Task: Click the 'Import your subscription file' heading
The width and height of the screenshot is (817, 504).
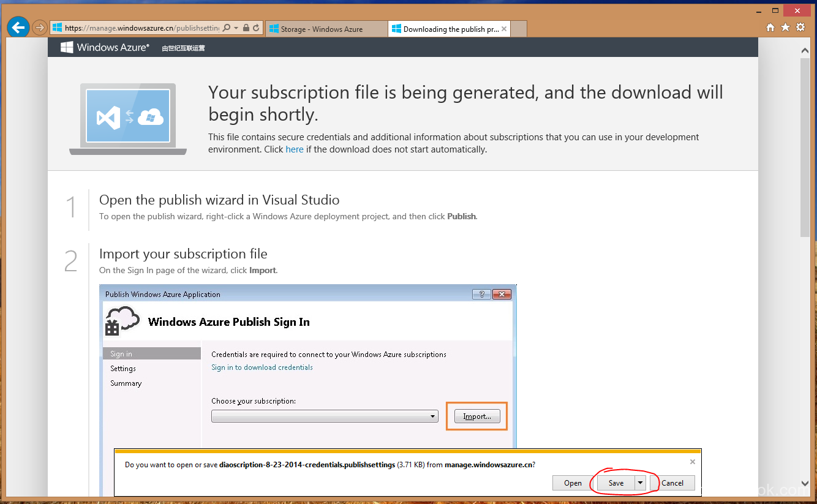Action: 183,254
